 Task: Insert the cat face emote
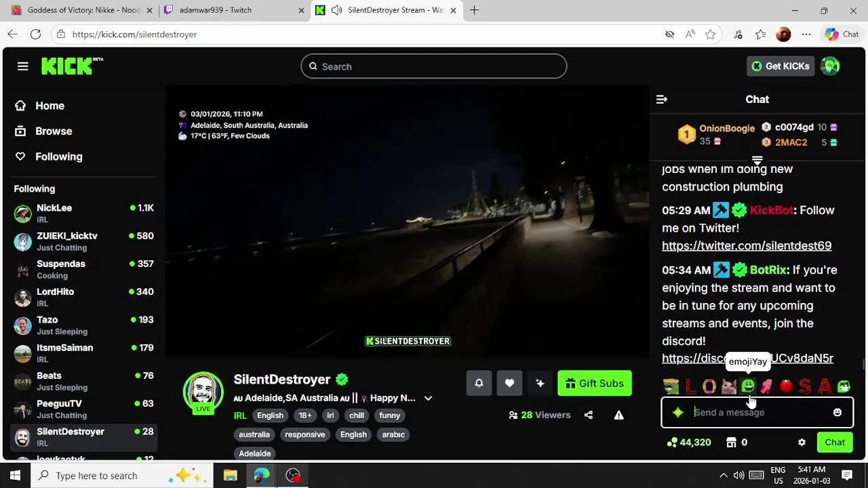[728, 386]
